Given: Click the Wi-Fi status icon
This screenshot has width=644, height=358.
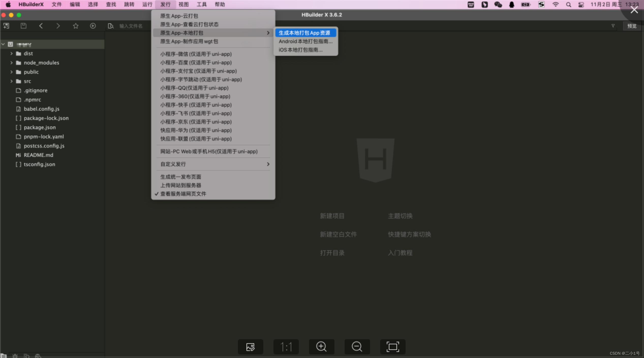Looking at the screenshot, I should (x=555, y=4).
